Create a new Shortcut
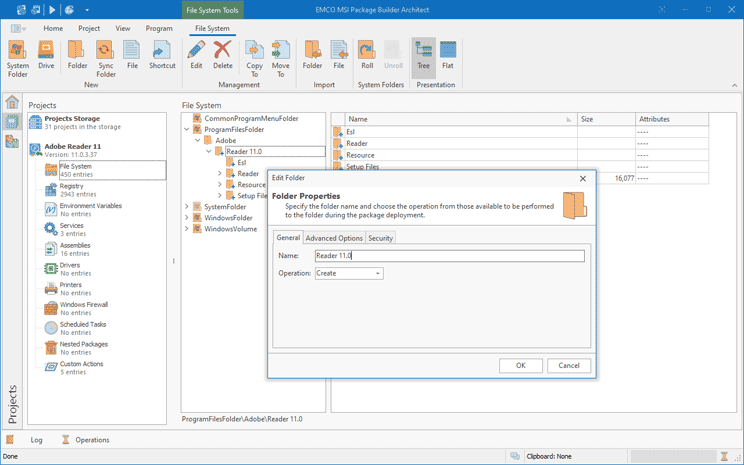Screen dimensions: 744x465 coord(162,55)
